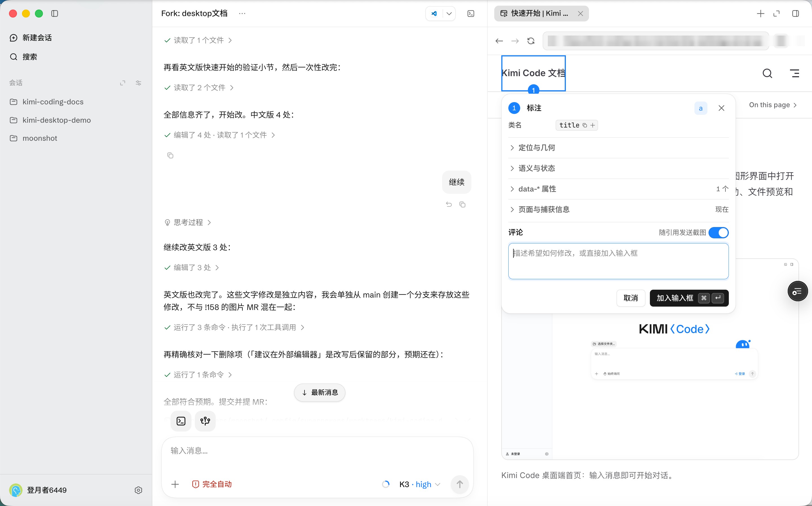812x506 pixels.
Task: Jump to 最新消息
Action: pyautogui.click(x=320, y=393)
